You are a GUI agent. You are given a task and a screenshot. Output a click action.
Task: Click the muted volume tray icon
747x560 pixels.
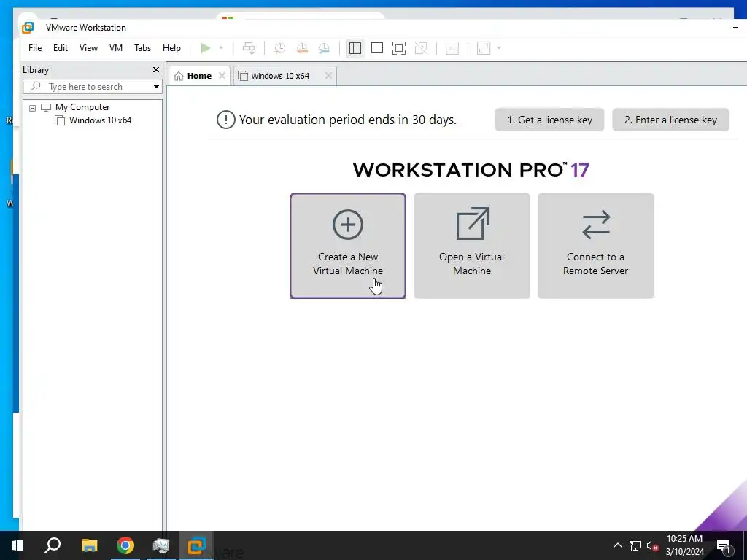[652, 545]
